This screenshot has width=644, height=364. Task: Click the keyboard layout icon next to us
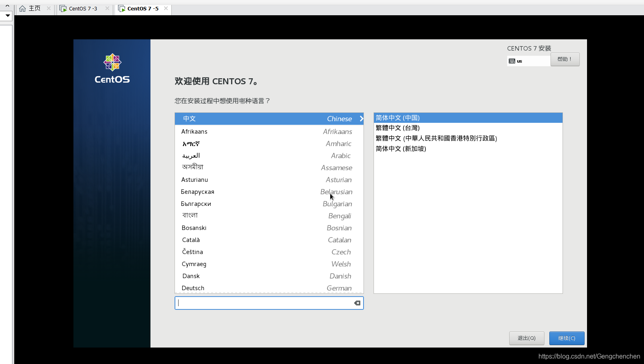coord(512,61)
